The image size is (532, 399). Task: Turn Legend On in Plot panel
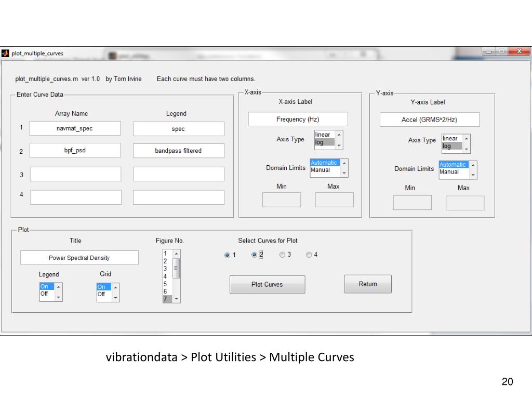[47, 286]
